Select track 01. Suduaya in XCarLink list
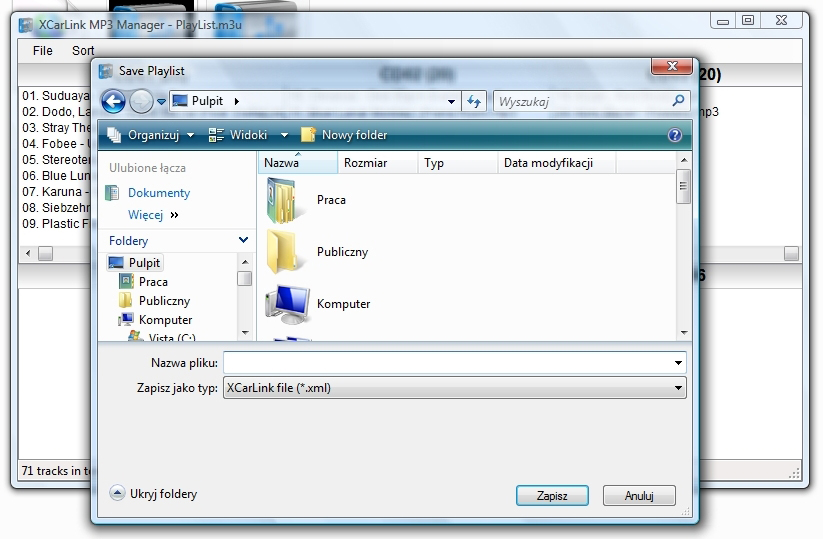 tap(56, 96)
